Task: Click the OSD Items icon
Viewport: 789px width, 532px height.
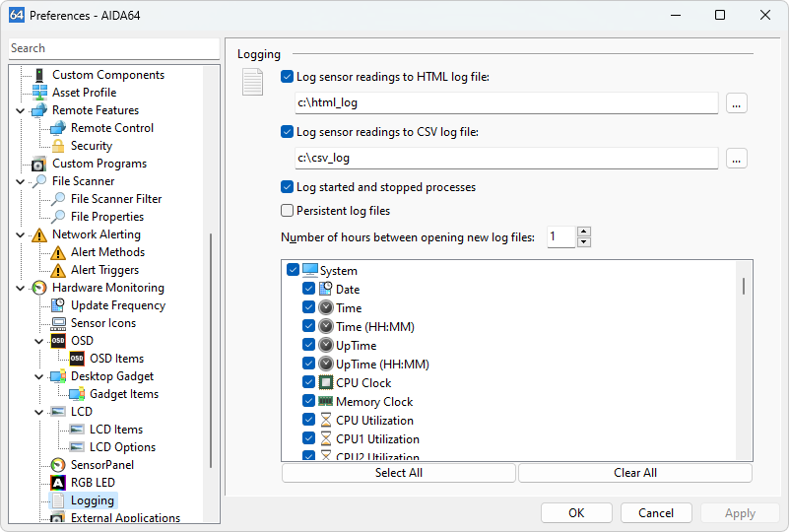Action: [77, 359]
